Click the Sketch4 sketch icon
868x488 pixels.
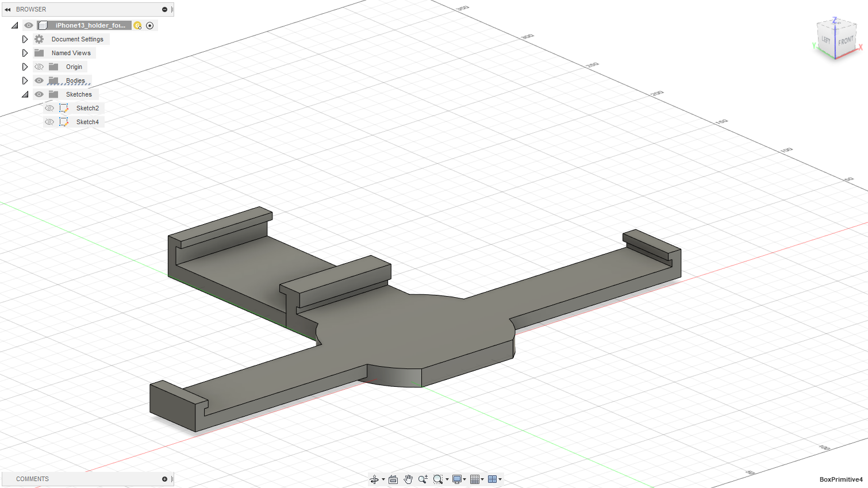point(64,122)
